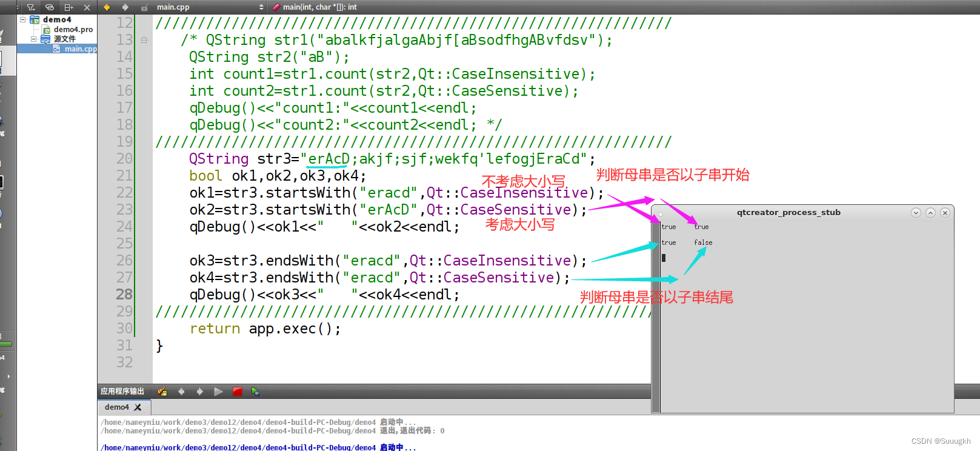This screenshot has height=451, width=980.
Task: Attach debugger to running application icon
Action: click(255, 392)
